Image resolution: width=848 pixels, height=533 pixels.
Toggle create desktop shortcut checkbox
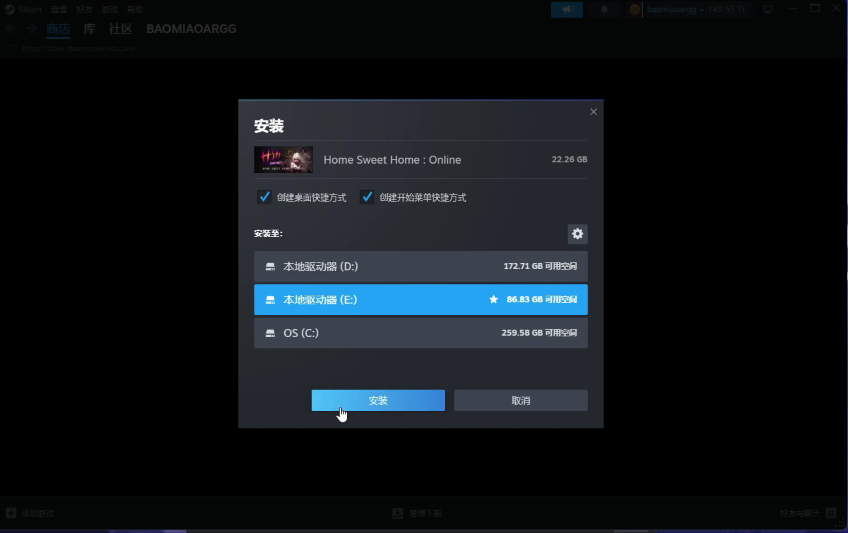point(264,197)
